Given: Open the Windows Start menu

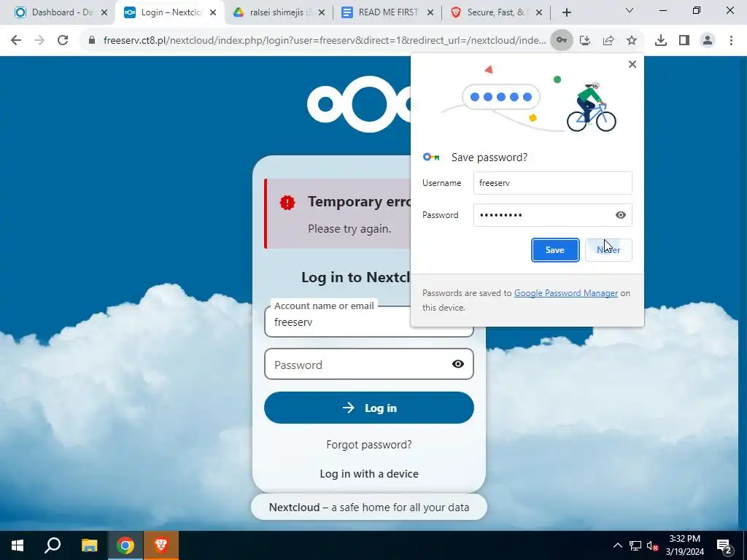Looking at the screenshot, I should click(x=18, y=545).
